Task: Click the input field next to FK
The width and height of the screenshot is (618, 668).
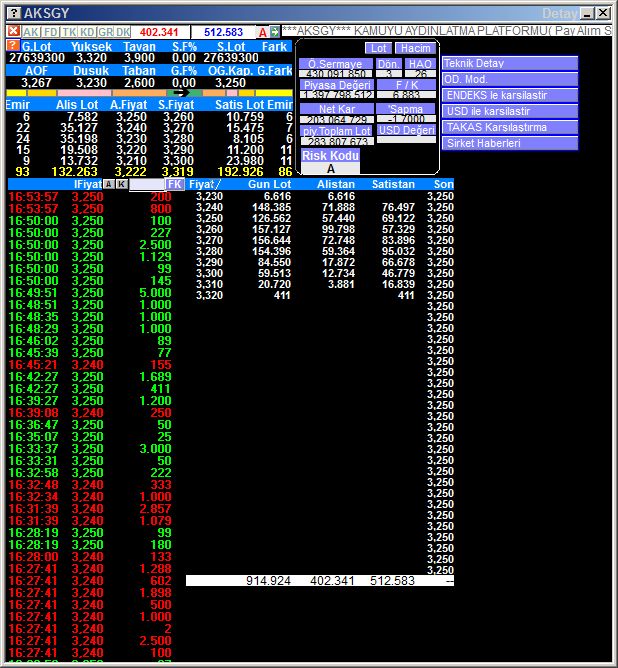Action: click(x=147, y=184)
